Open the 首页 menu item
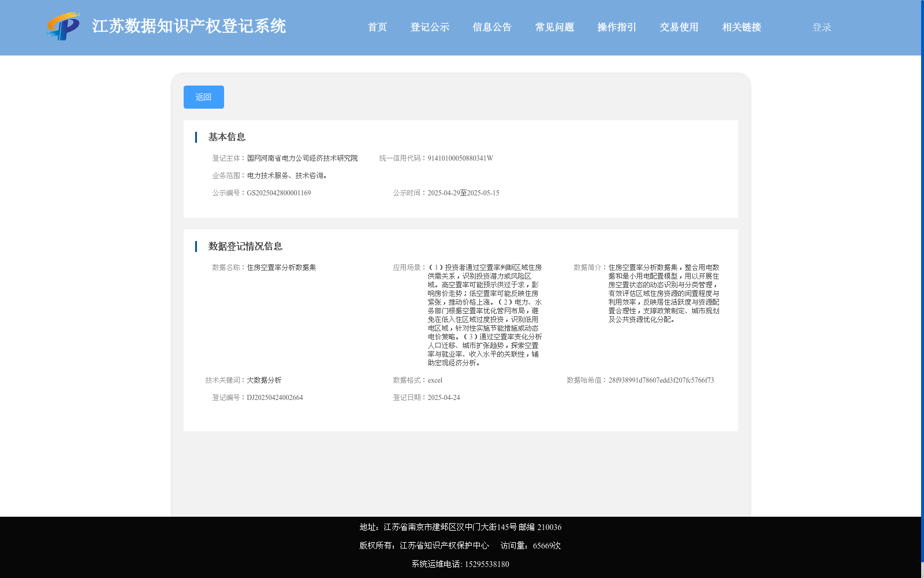924x578 pixels. pos(377,27)
